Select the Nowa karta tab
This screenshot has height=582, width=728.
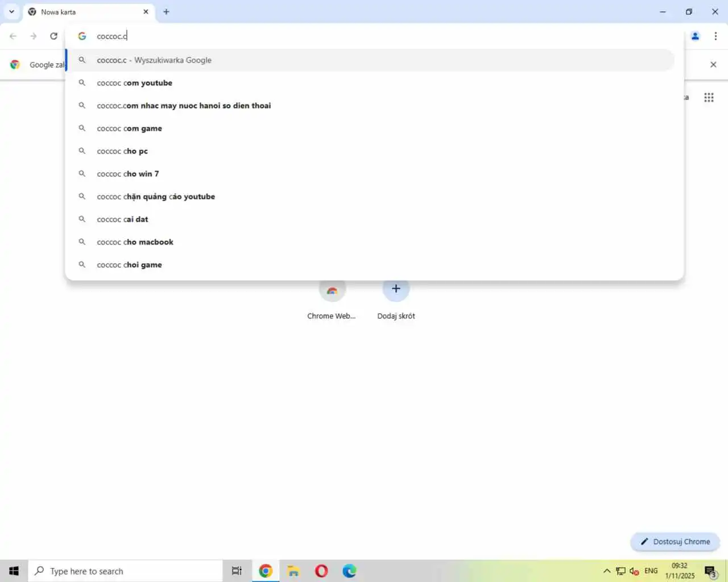88,11
